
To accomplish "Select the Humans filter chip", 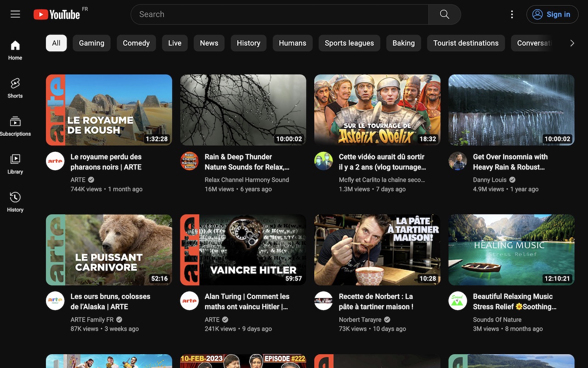I will (x=292, y=43).
